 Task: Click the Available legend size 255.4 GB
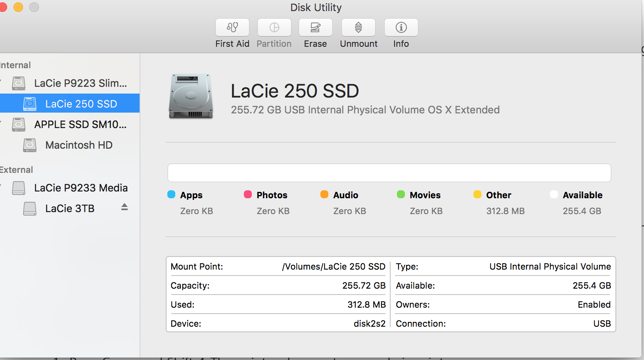(582, 211)
